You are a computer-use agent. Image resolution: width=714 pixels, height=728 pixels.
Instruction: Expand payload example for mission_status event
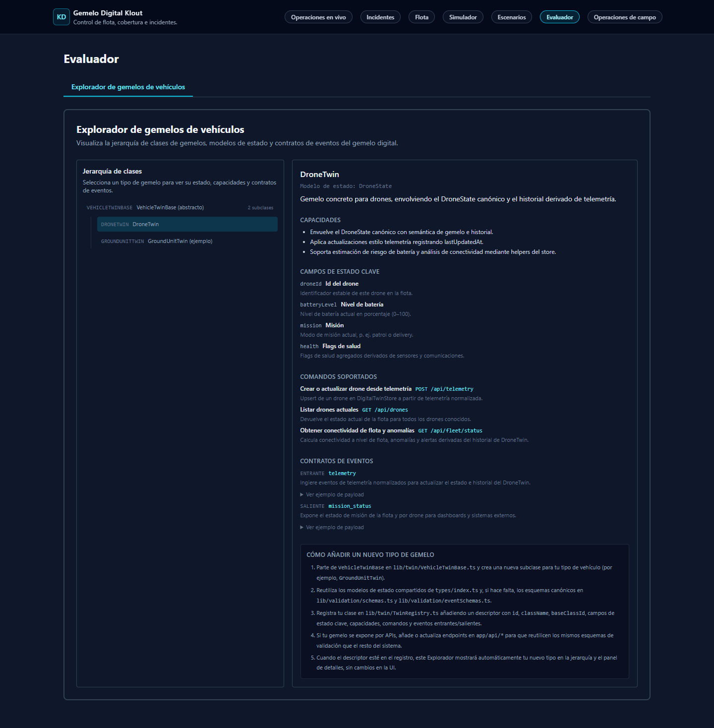click(332, 528)
